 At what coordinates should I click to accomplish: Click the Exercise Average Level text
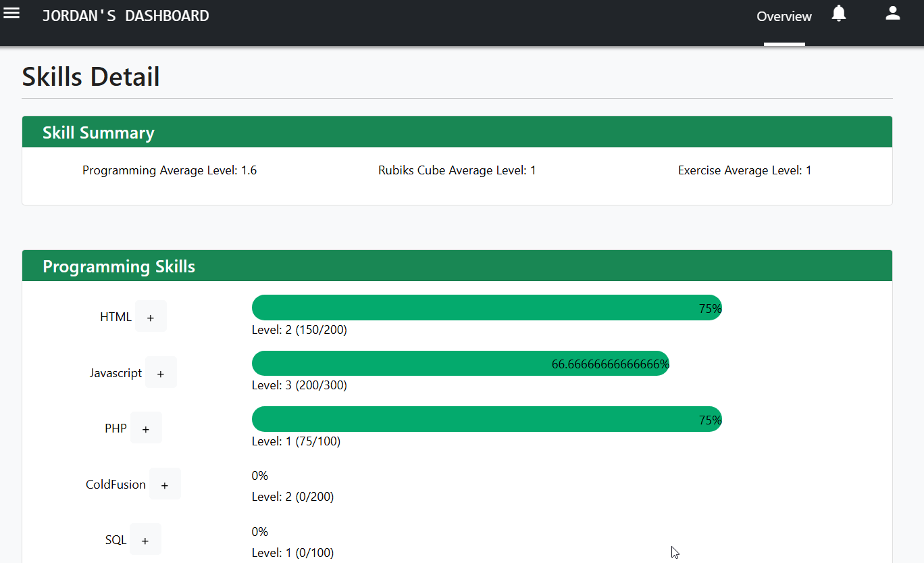744,170
